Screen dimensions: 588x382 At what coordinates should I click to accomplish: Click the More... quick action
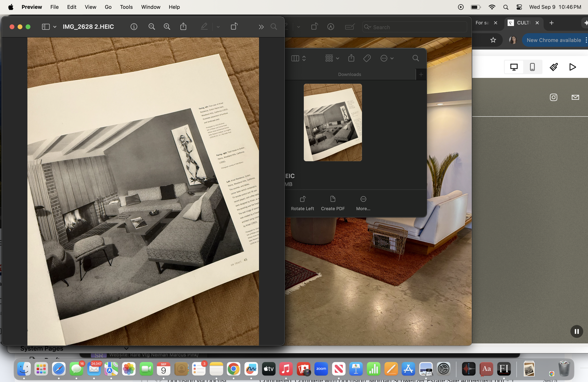(363, 203)
